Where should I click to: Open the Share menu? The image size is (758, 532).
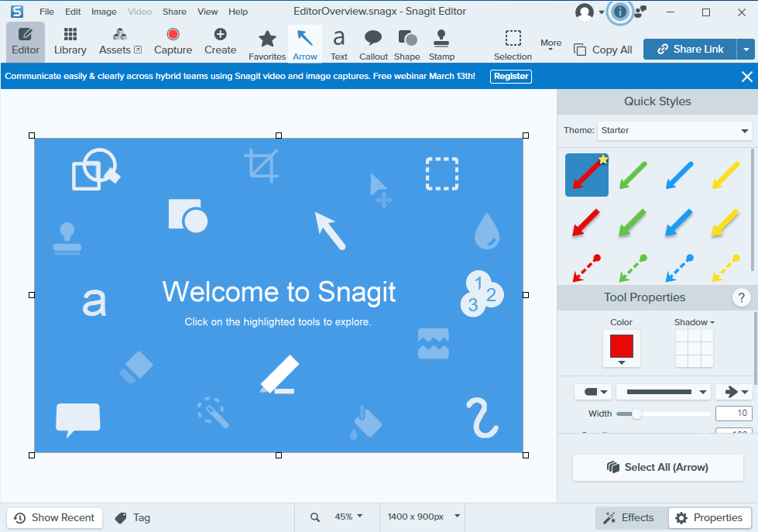tap(174, 12)
